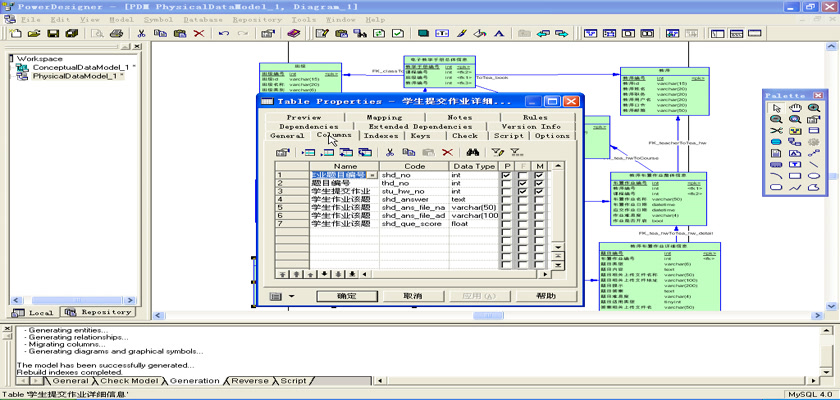Check P checkbox for thd_no row
Image resolution: width=840 pixels, height=400 pixels.
click(x=506, y=183)
